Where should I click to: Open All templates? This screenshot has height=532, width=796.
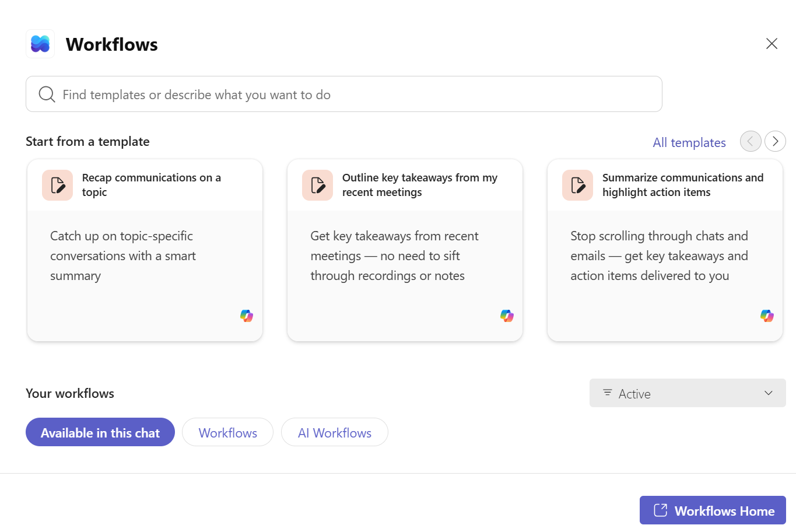click(689, 142)
